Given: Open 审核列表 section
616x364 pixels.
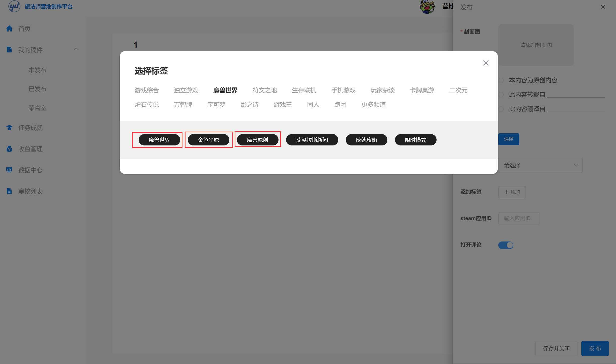Looking at the screenshot, I should [x=30, y=191].
